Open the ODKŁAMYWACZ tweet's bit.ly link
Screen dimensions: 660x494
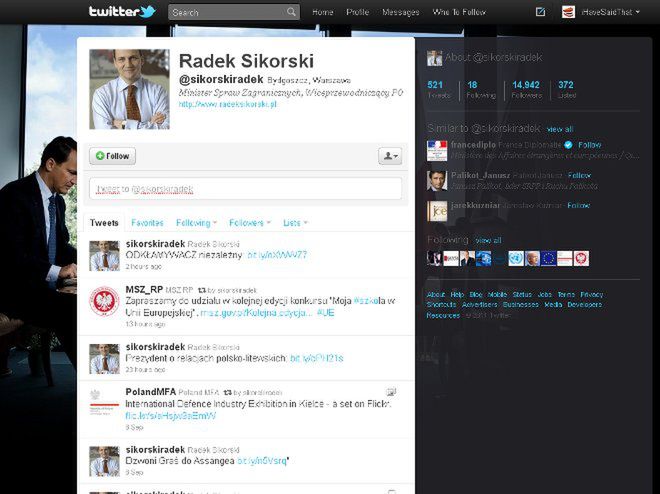click(x=277, y=255)
